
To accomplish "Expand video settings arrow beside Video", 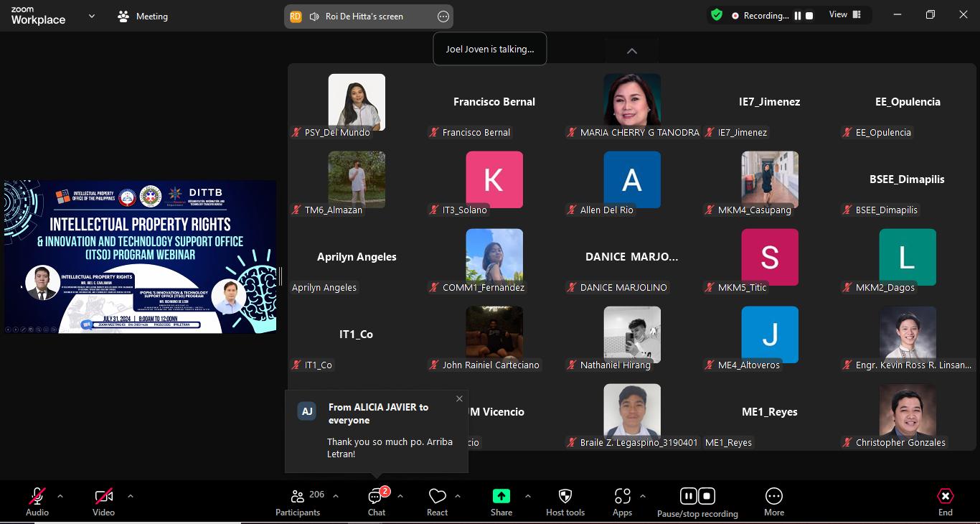I will 130,496.
